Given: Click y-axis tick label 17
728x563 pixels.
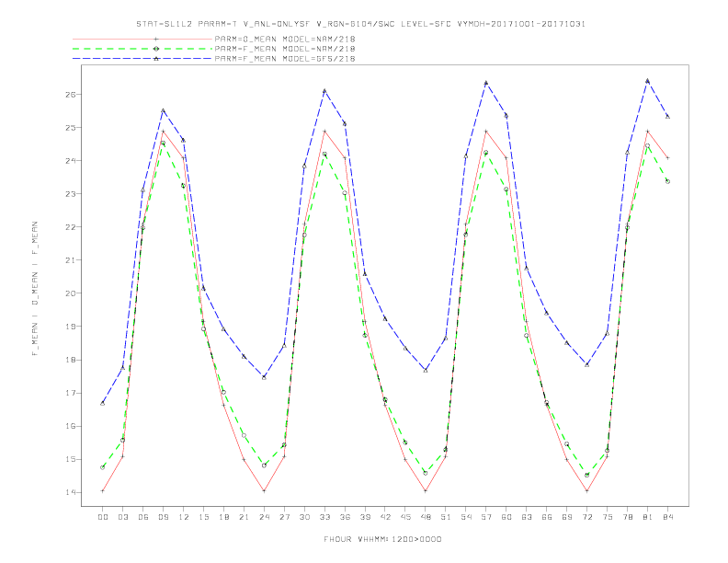Looking at the screenshot, I should tap(70, 393).
